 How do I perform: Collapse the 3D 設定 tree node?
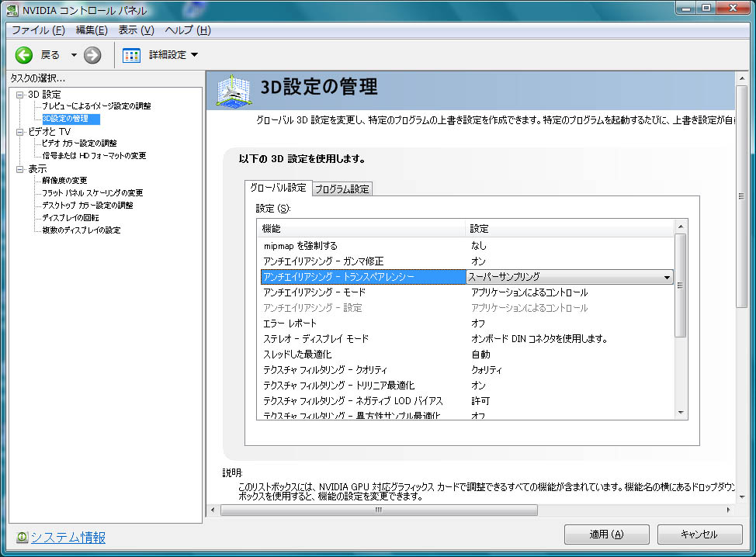[x=19, y=95]
